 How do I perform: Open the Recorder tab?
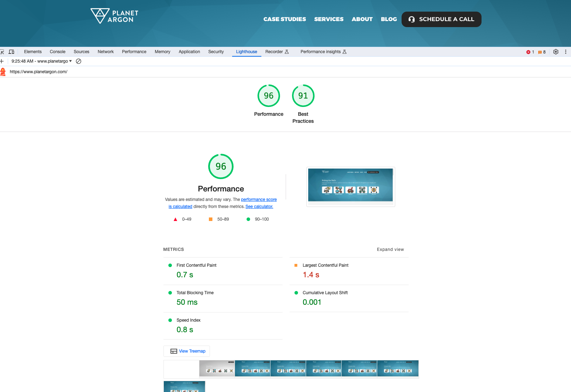coord(277,52)
